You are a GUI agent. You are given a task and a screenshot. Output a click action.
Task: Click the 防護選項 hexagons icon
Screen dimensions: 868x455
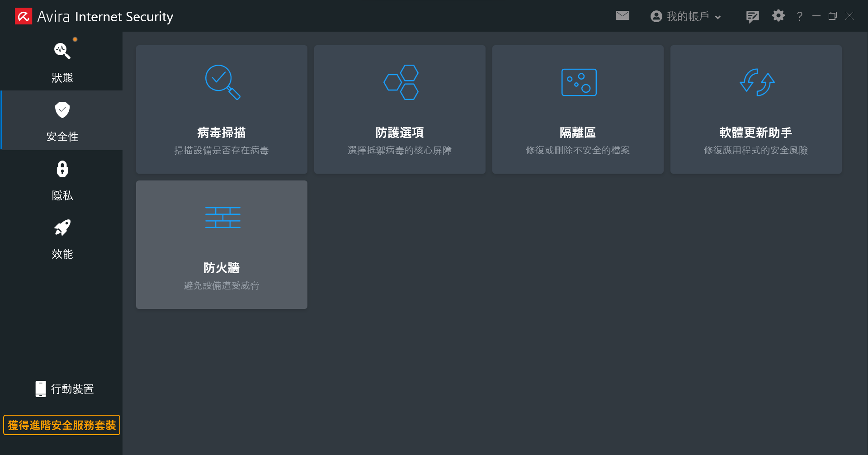click(x=401, y=82)
